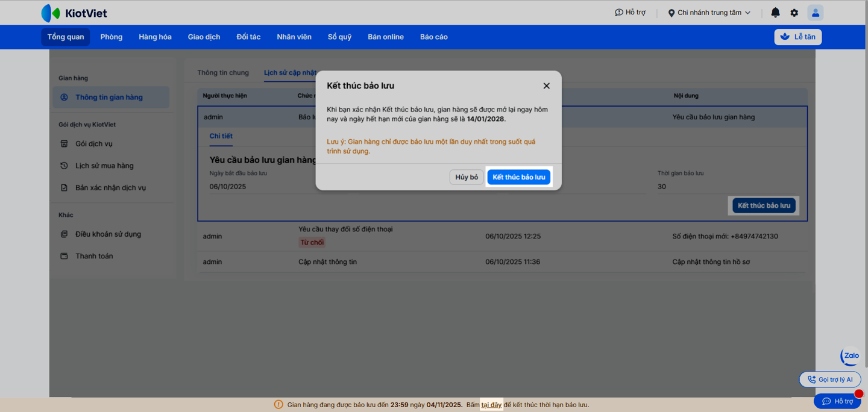868x412 pixels.
Task: Click the Gói dịch vụ store icon
Action: (64, 143)
